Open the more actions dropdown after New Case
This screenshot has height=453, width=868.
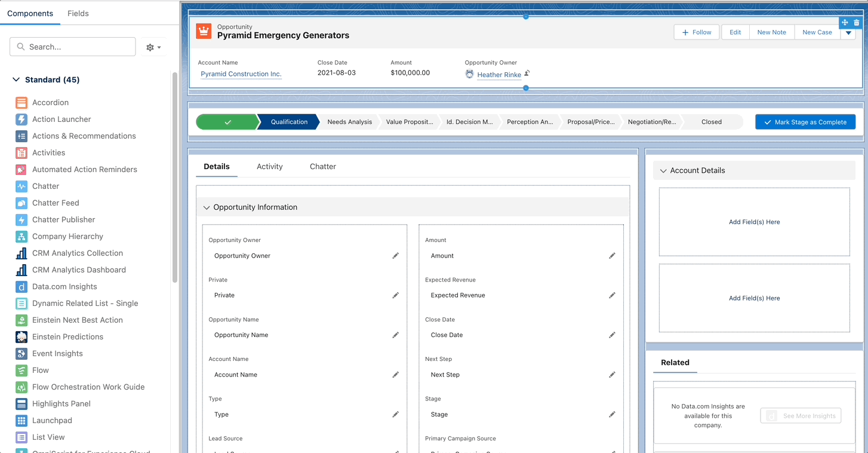[x=849, y=33]
